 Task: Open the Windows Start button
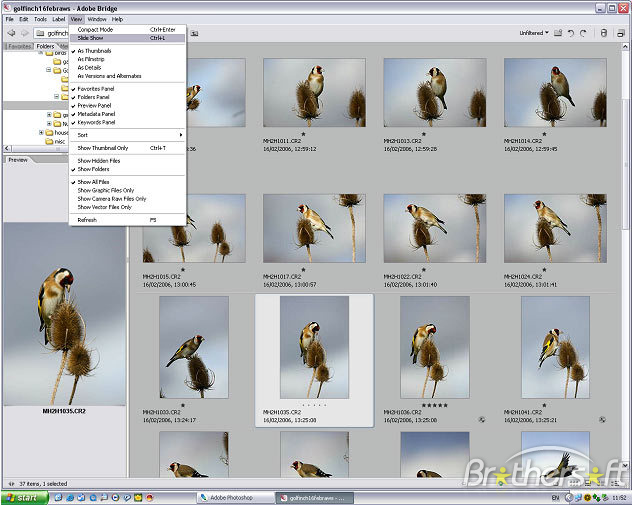coord(24,498)
